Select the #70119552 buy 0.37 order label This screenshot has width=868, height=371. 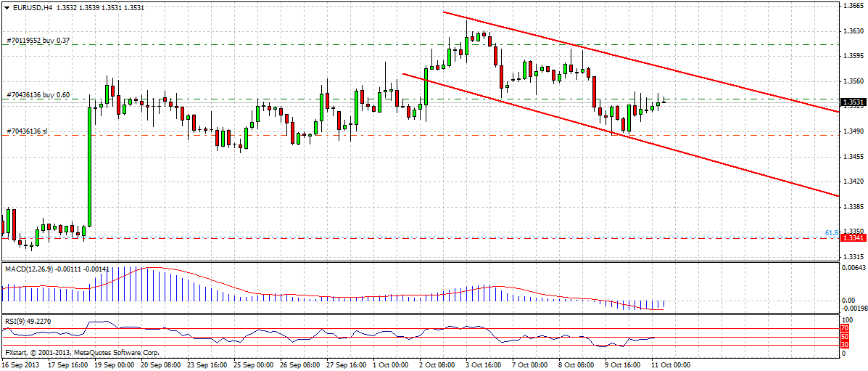click(x=38, y=41)
